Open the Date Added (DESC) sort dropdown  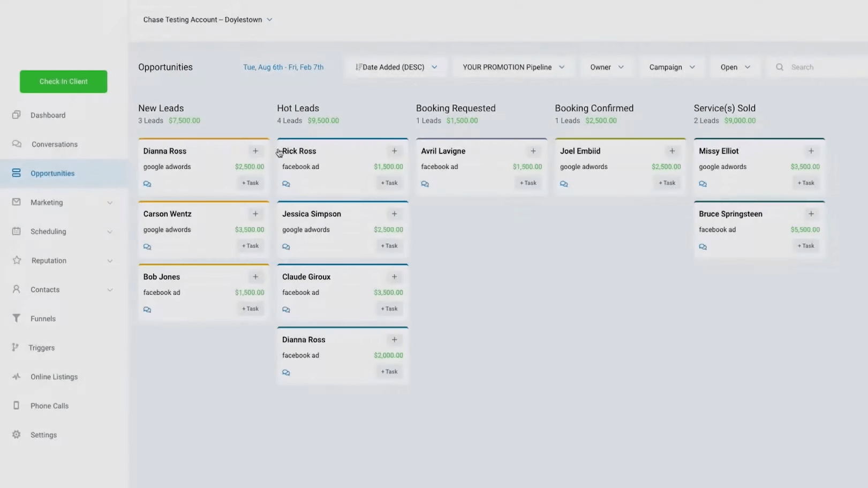396,67
